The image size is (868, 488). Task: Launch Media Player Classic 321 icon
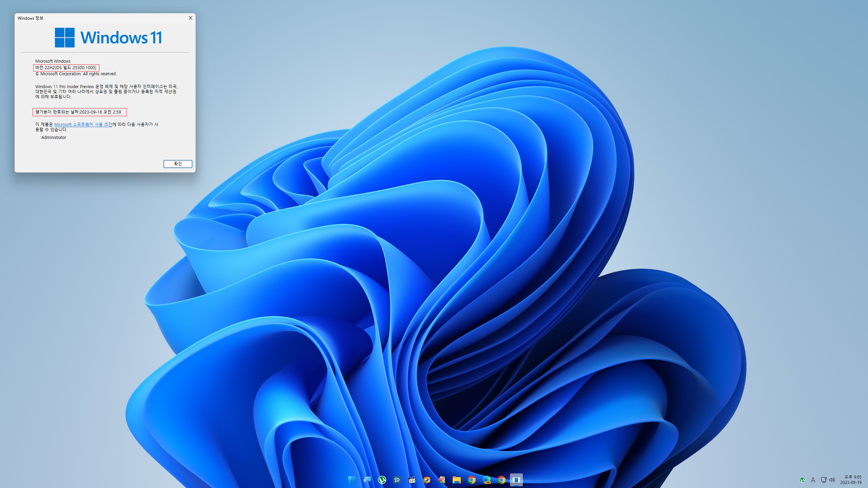click(x=412, y=480)
